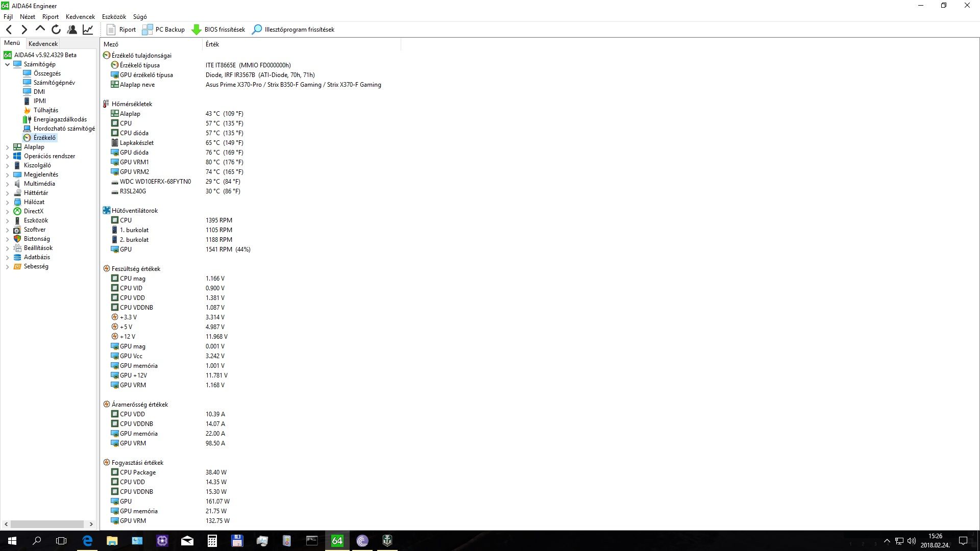Screen dimensions: 980x551
Task: Click the Sebesség benchmark icon
Action: click(17, 266)
